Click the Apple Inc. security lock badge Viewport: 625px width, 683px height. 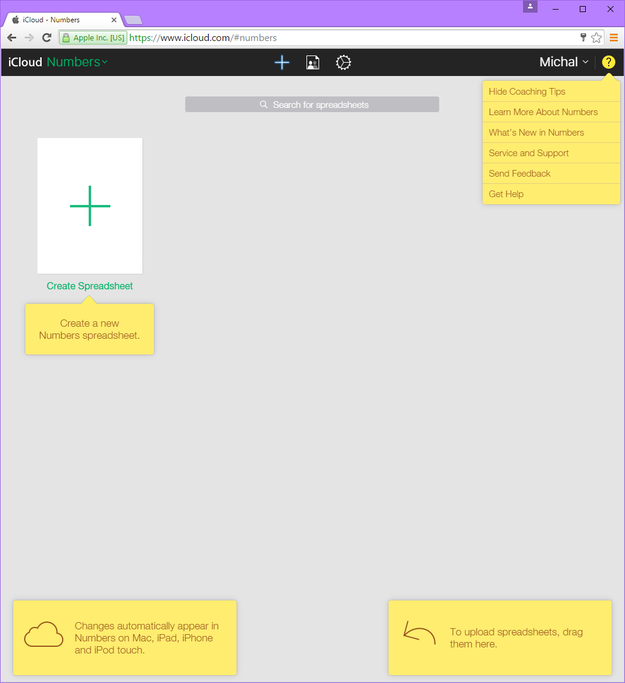[x=93, y=38]
